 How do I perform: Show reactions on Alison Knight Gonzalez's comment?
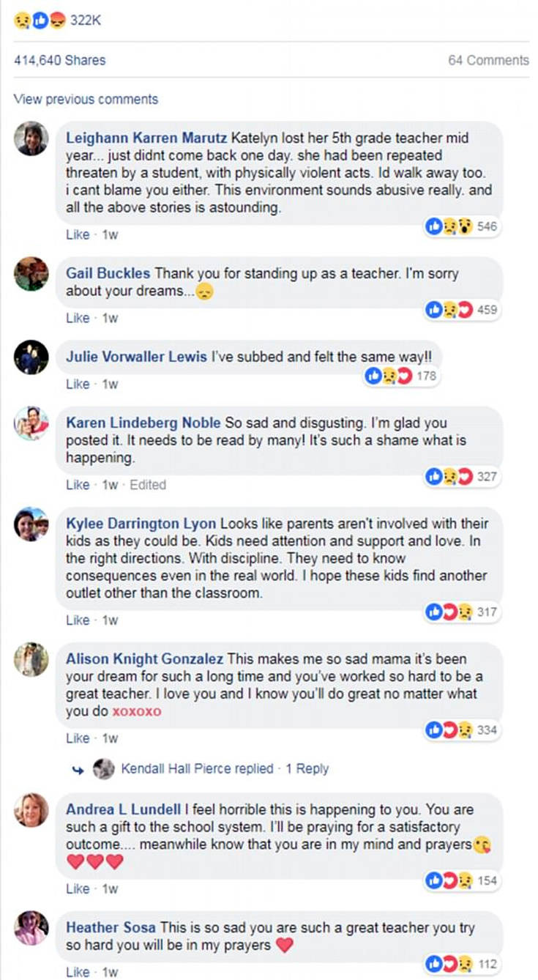point(461,730)
